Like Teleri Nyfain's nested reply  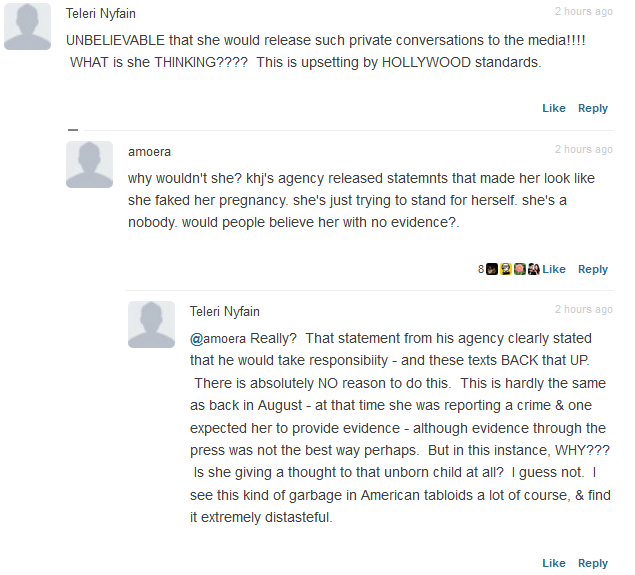tap(553, 563)
